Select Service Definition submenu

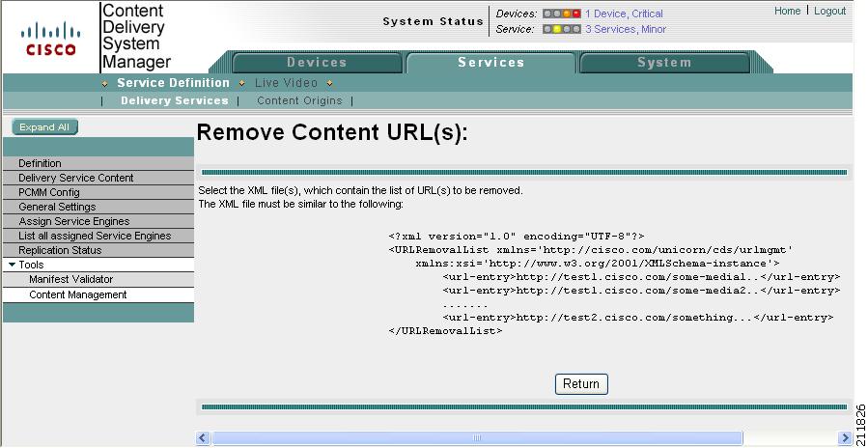coord(173,83)
